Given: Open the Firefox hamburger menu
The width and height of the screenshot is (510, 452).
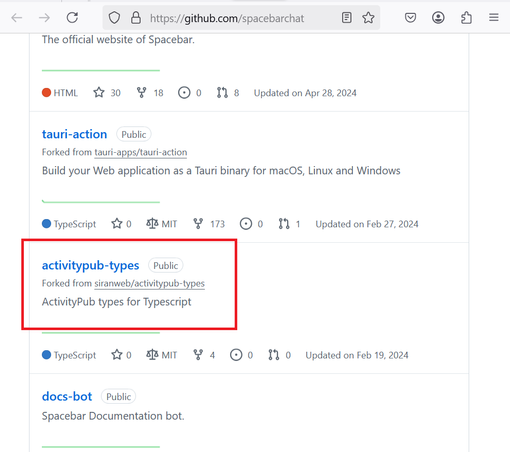Looking at the screenshot, I should 494,17.
